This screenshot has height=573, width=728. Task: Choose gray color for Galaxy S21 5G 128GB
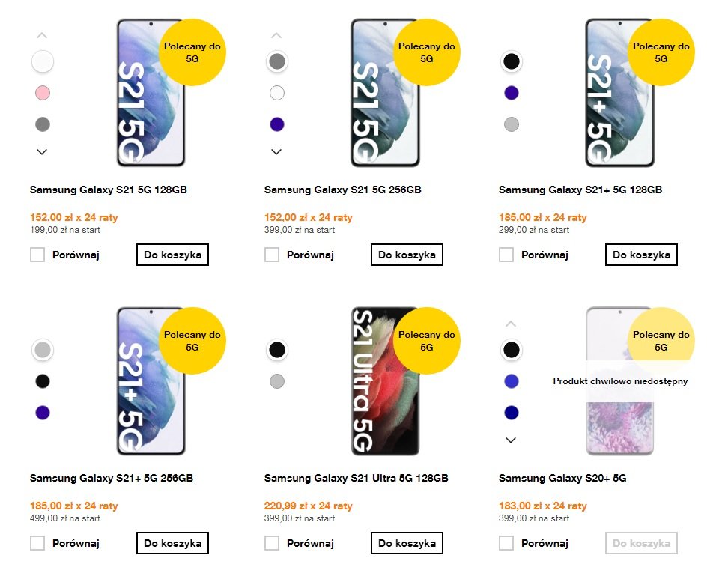tap(43, 124)
